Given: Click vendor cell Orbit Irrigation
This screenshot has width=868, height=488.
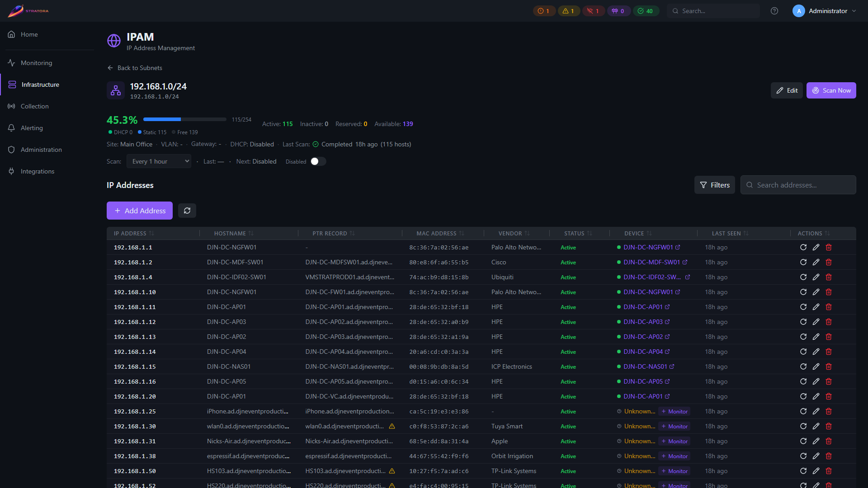Looking at the screenshot, I should (x=512, y=456).
